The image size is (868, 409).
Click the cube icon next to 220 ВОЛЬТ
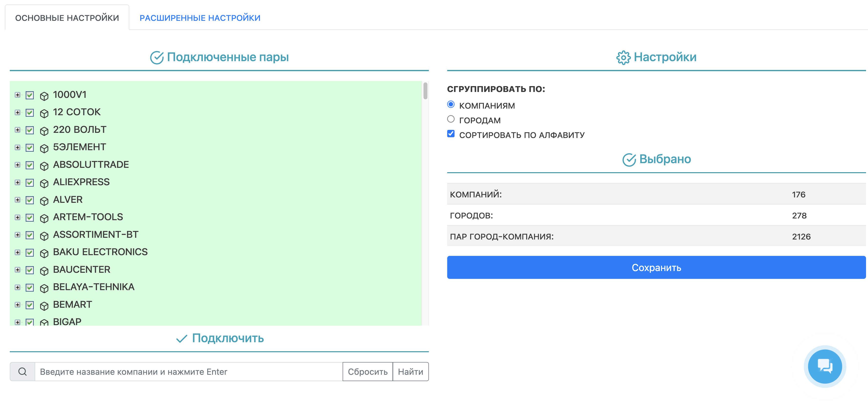[44, 131]
